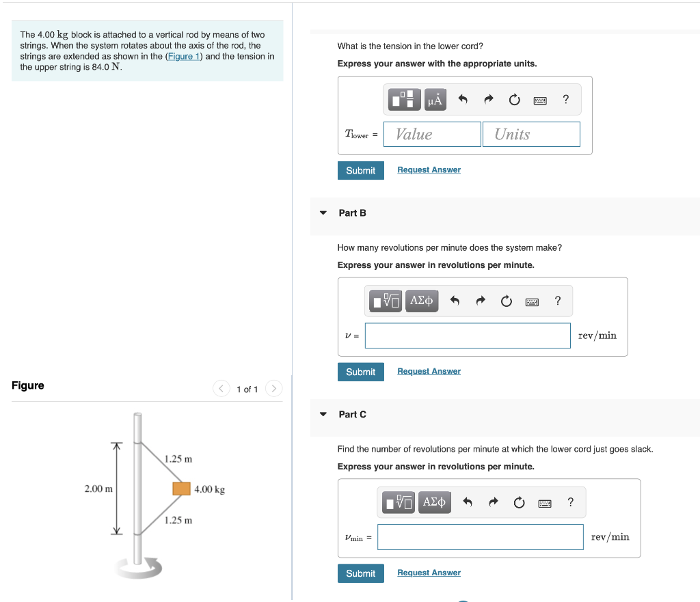The image size is (700, 602).
Task: Click the redo arrow in Part B editor
Action: coord(480,301)
